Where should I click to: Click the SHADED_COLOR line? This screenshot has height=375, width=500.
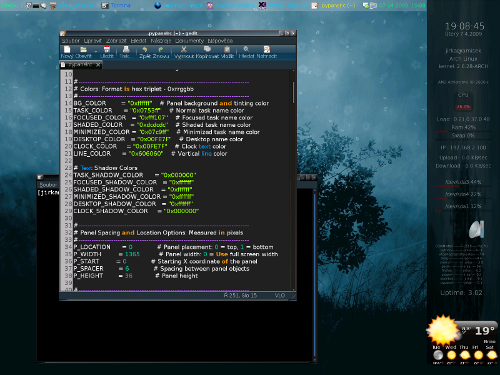pos(162,125)
